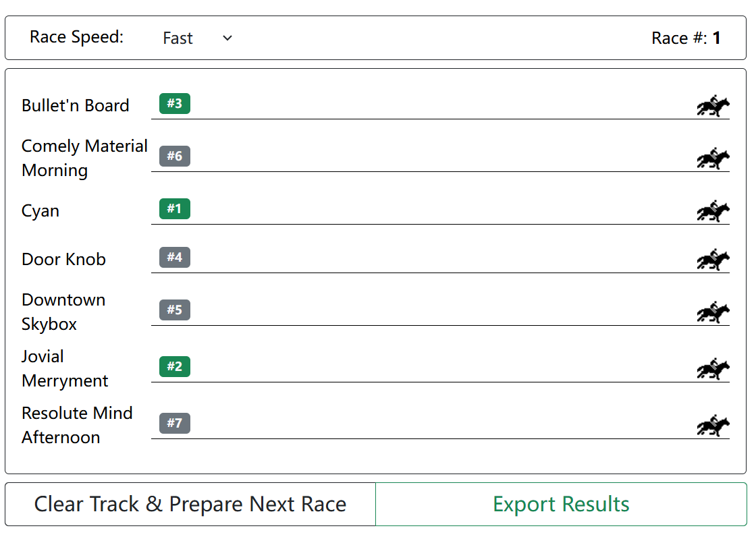756x543 pixels.
Task: Click the Jovial Merryment horse icon
Action: coord(713,368)
